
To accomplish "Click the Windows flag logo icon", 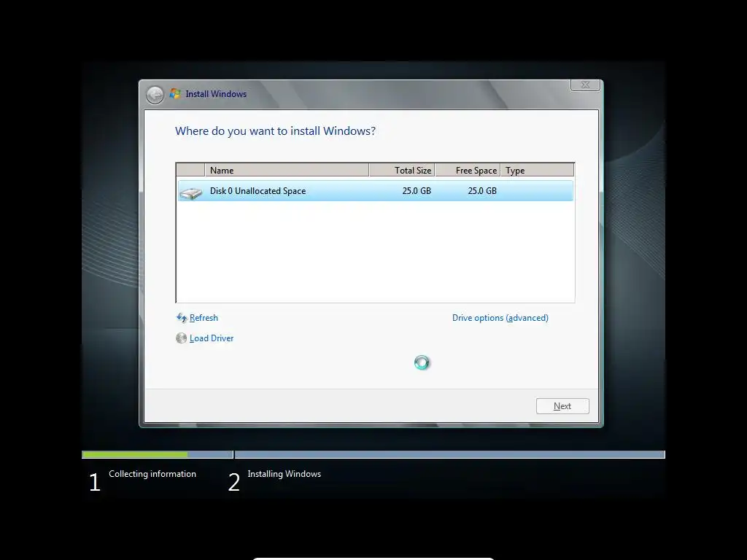I will click(x=175, y=94).
